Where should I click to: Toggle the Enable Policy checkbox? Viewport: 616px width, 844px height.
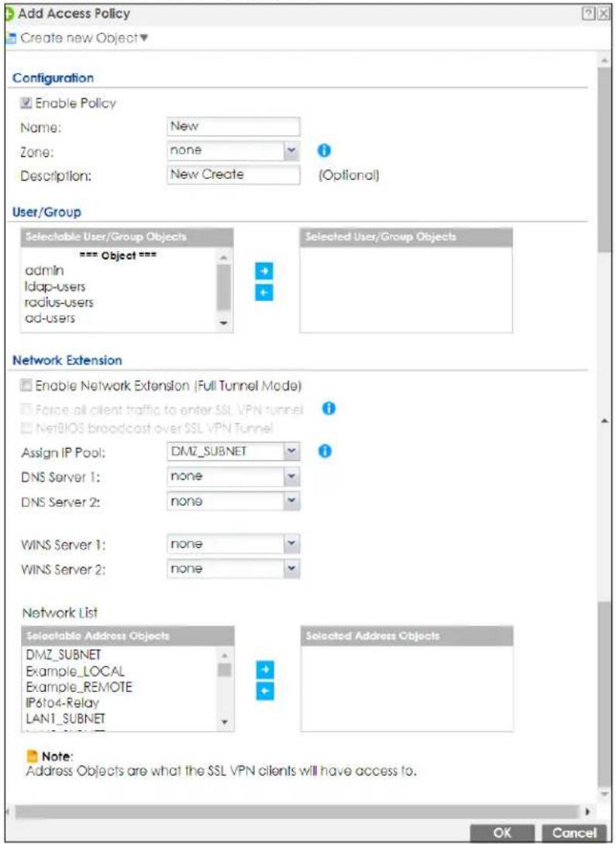26,103
